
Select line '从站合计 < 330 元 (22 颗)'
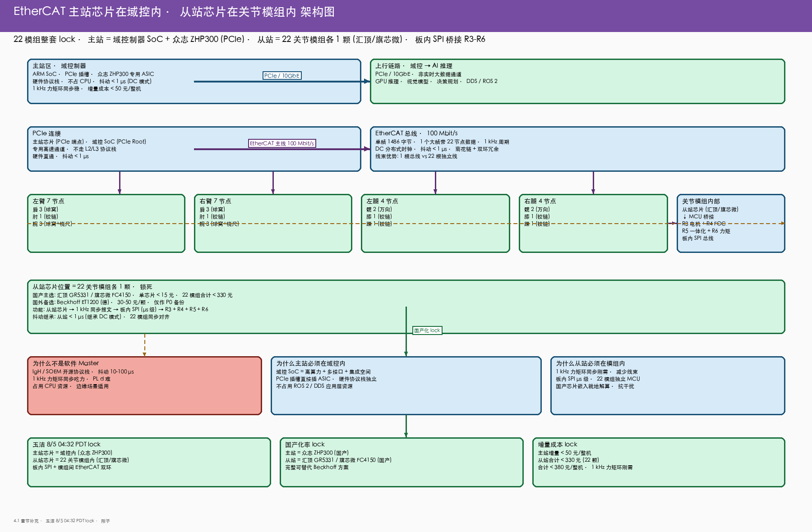click(568, 460)
